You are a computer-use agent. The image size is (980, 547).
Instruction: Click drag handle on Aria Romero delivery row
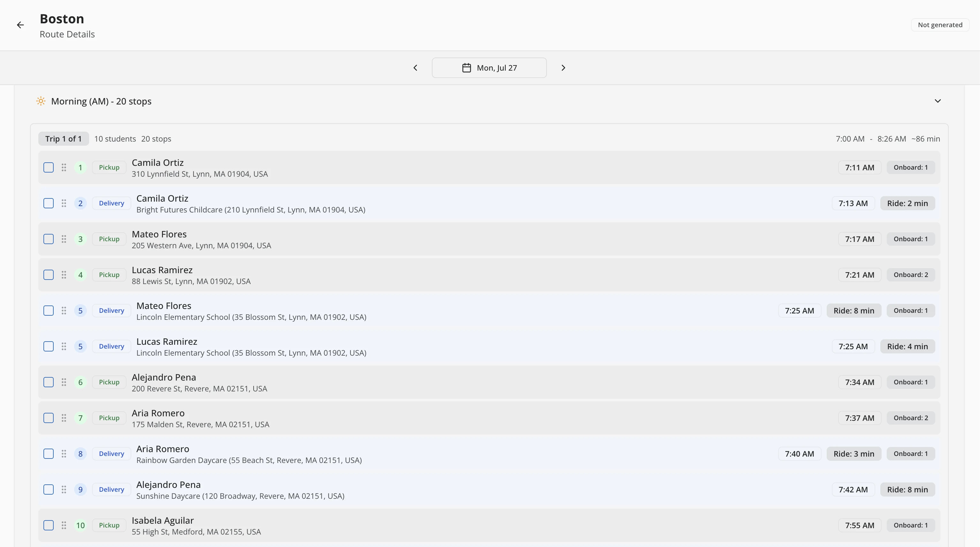(64, 454)
